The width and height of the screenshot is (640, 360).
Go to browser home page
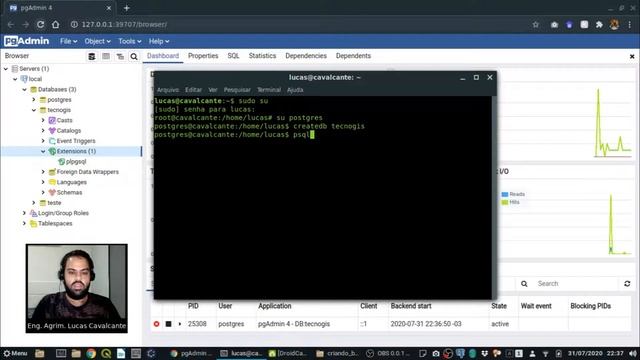56,24
